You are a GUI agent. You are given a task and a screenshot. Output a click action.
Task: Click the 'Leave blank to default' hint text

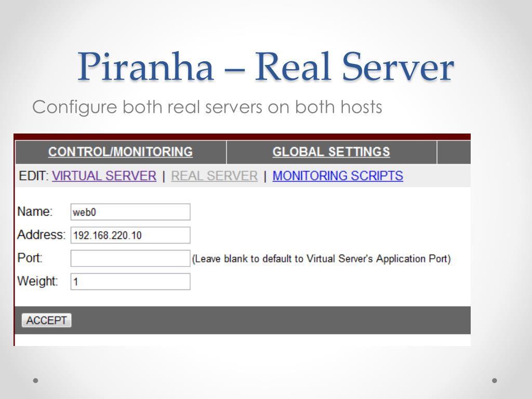(x=321, y=259)
